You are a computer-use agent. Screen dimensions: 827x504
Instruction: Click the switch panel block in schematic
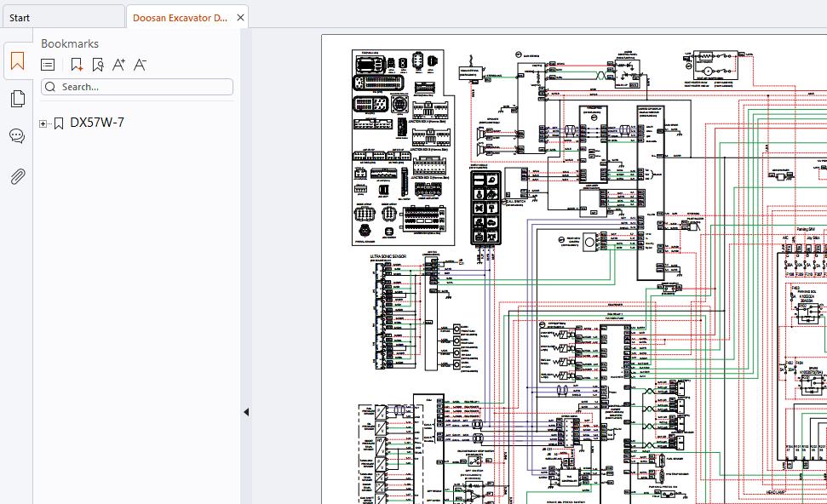(x=485, y=208)
